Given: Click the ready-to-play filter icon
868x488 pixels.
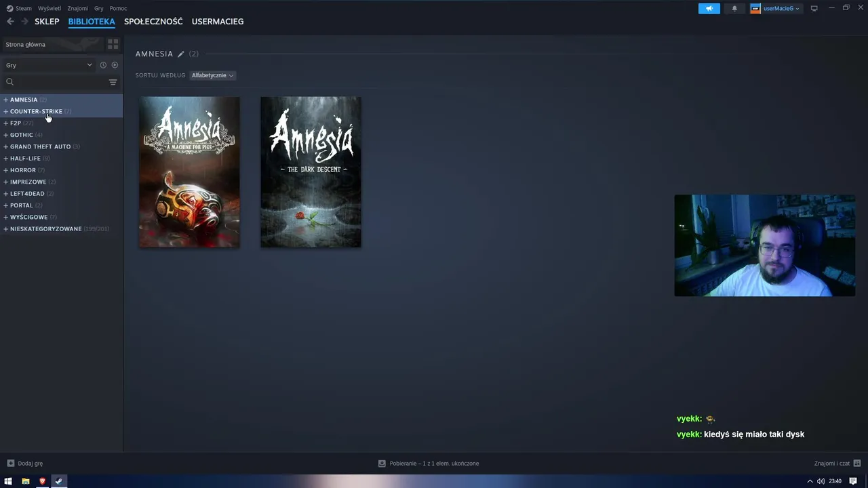Looking at the screenshot, I should 115,65.
